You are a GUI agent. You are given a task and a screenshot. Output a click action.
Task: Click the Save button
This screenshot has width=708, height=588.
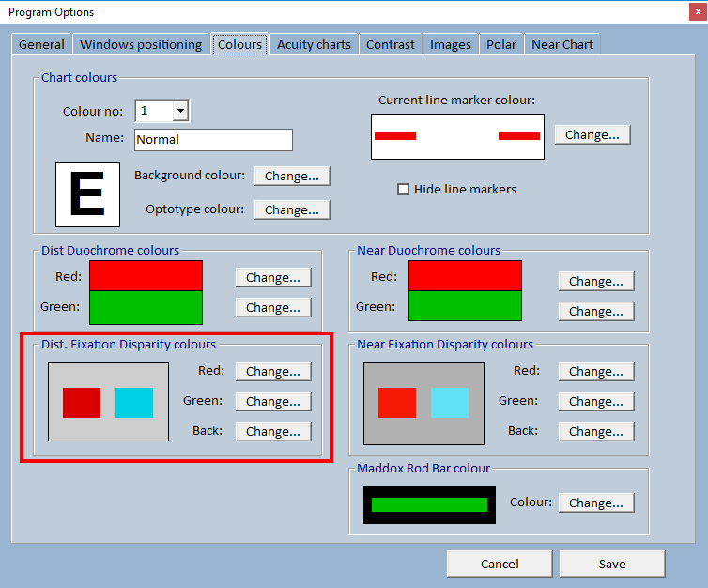tap(611, 565)
